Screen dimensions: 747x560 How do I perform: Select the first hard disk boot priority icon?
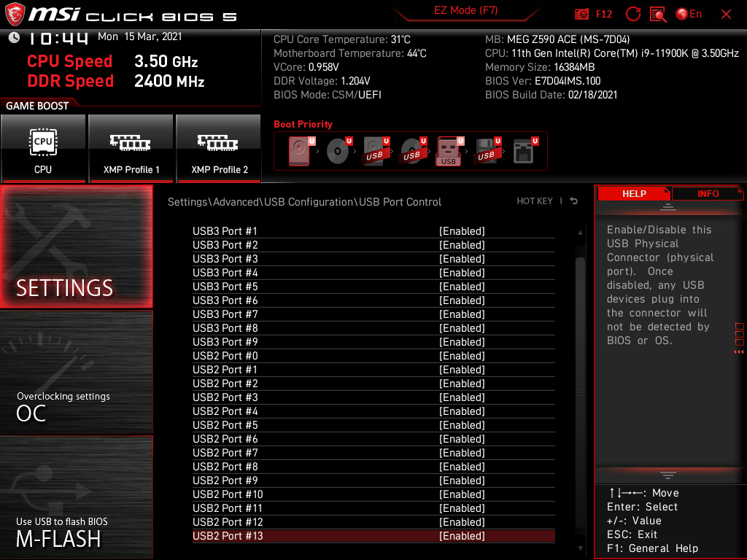click(301, 151)
